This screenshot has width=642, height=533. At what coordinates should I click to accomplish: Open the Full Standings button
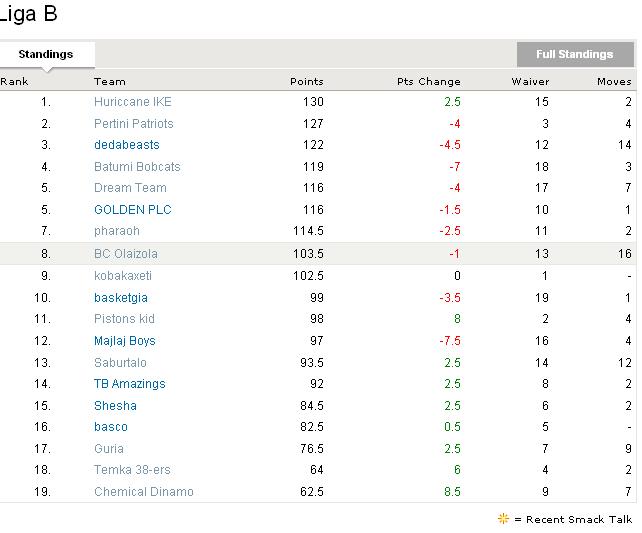pyautogui.click(x=574, y=55)
